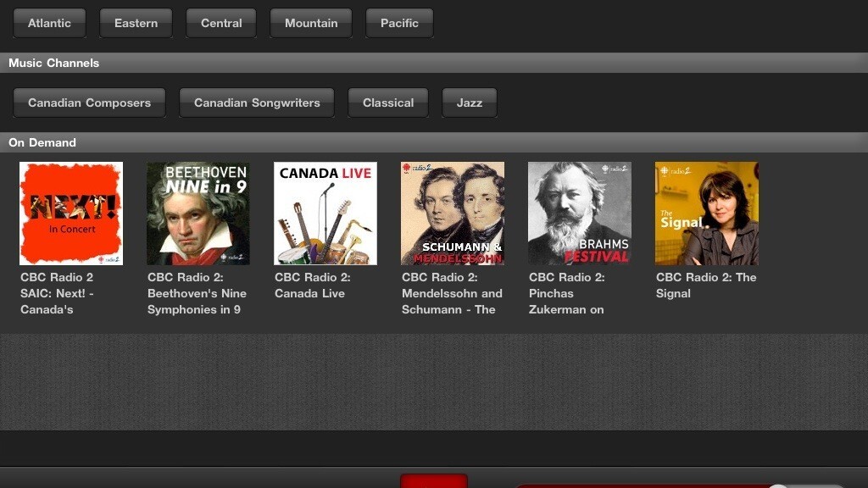Select the Canada Live cover image
This screenshot has width=868, height=488.
point(325,213)
